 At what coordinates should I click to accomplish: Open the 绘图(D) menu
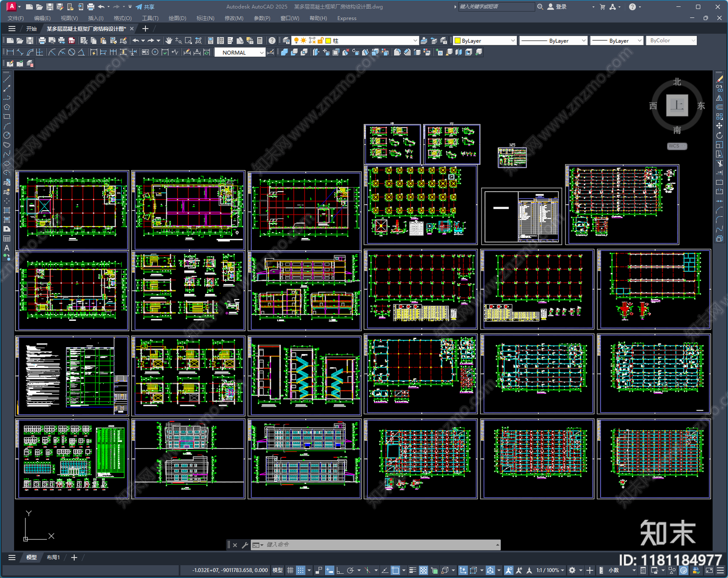[x=177, y=18]
